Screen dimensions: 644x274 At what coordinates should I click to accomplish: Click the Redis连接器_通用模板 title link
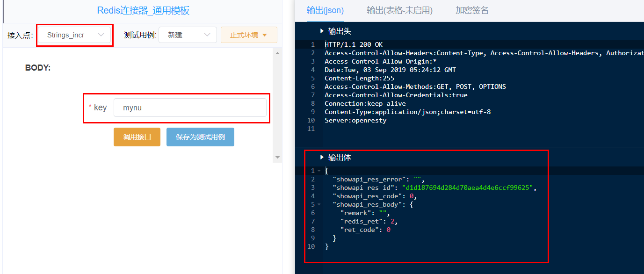tap(143, 11)
